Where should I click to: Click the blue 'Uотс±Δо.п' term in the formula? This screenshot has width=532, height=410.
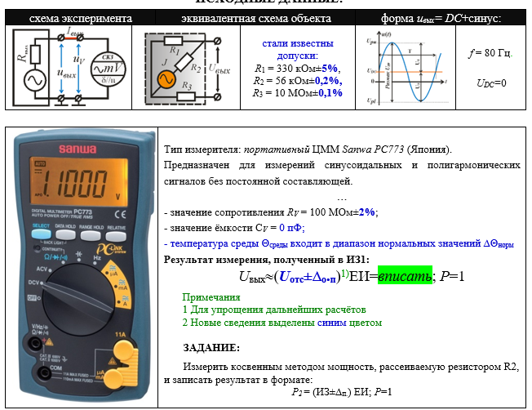pyautogui.click(x=307, y=277)
